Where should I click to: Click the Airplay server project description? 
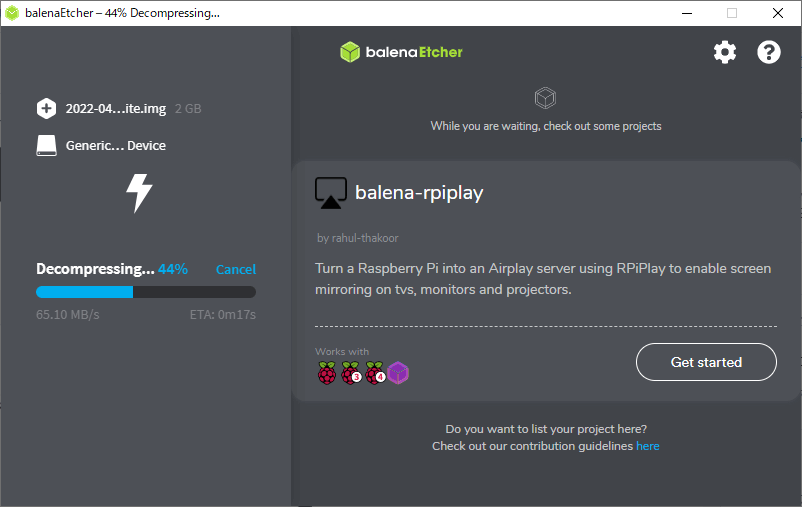tap(543, 279)
